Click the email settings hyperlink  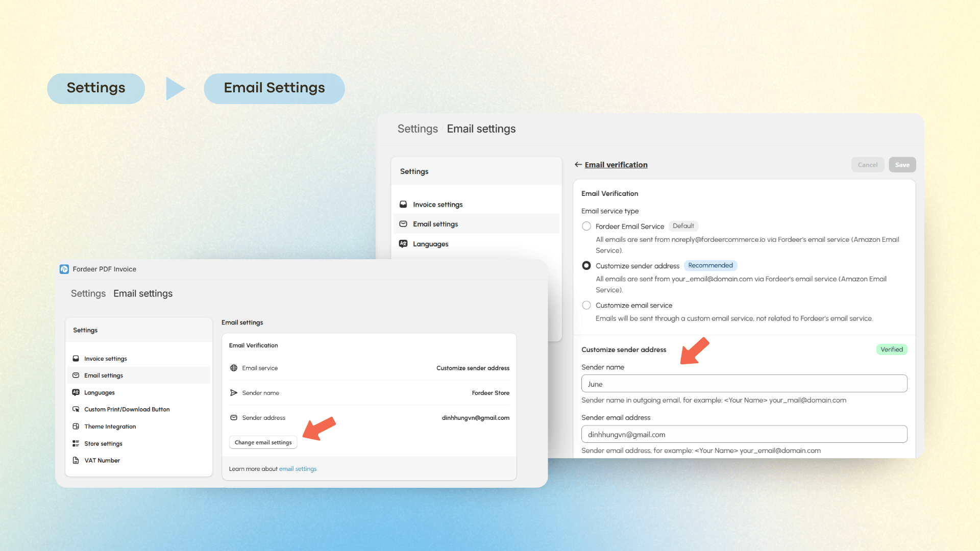pos(298,468)
